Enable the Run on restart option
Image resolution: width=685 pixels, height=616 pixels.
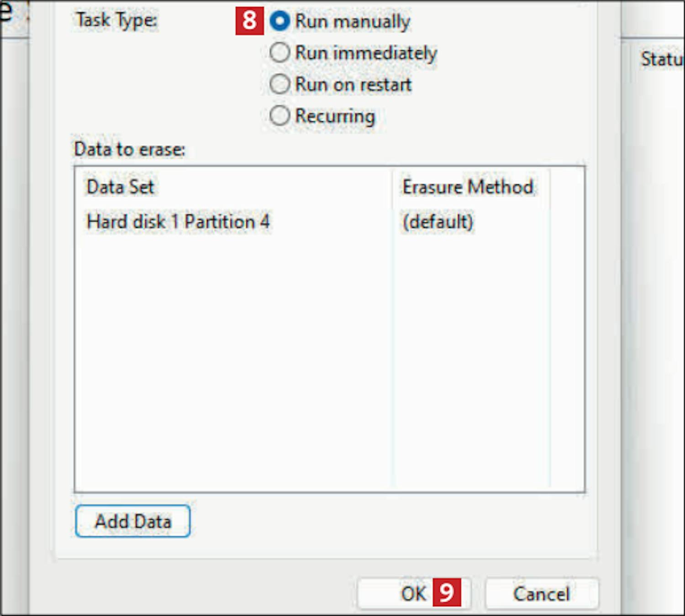pos(280,84)
